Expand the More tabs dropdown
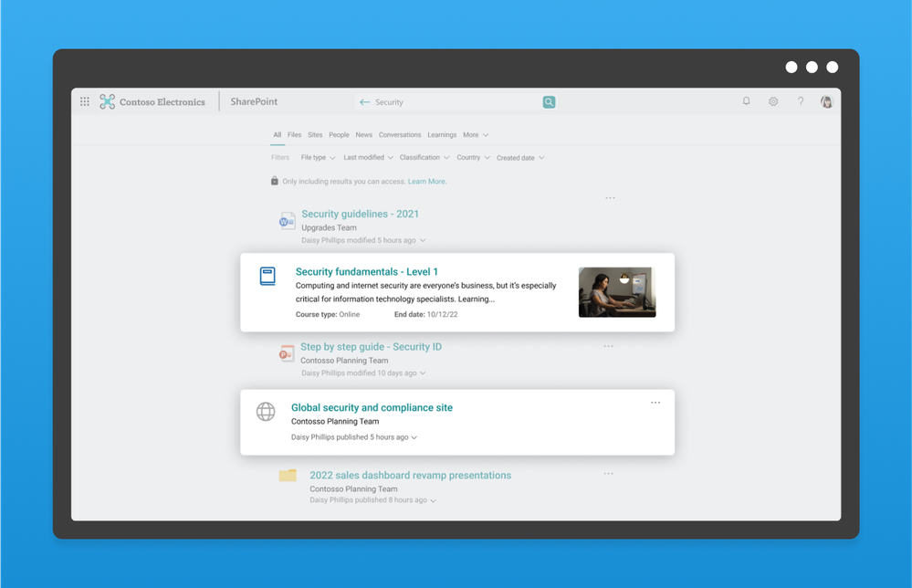 [x=476, y=135]
